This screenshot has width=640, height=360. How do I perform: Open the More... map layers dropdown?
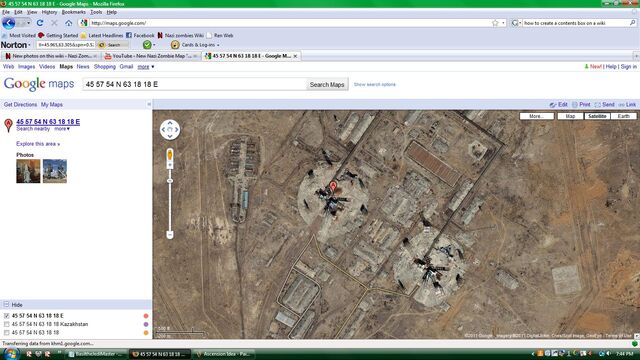(536, 116)
